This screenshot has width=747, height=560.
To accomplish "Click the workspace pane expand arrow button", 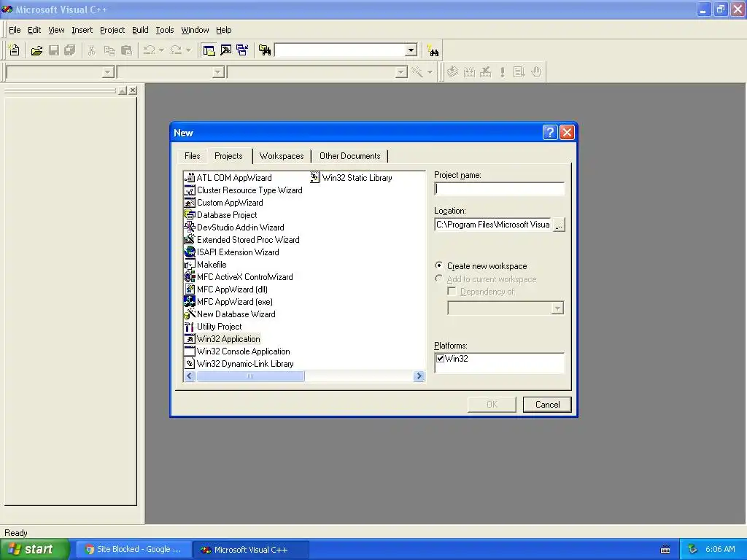I will (x=123, y=90).
